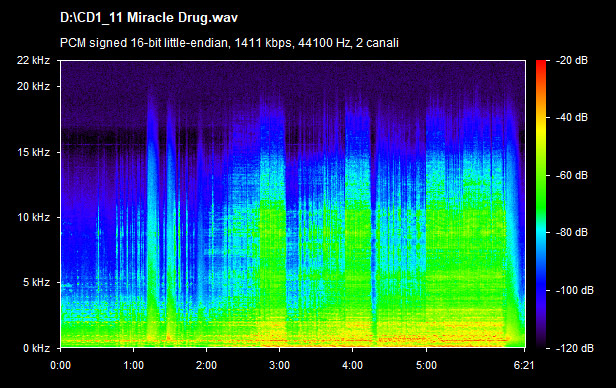Click the 6:21 end time marker
Viewport: 616px width, 388px height.
524,366
